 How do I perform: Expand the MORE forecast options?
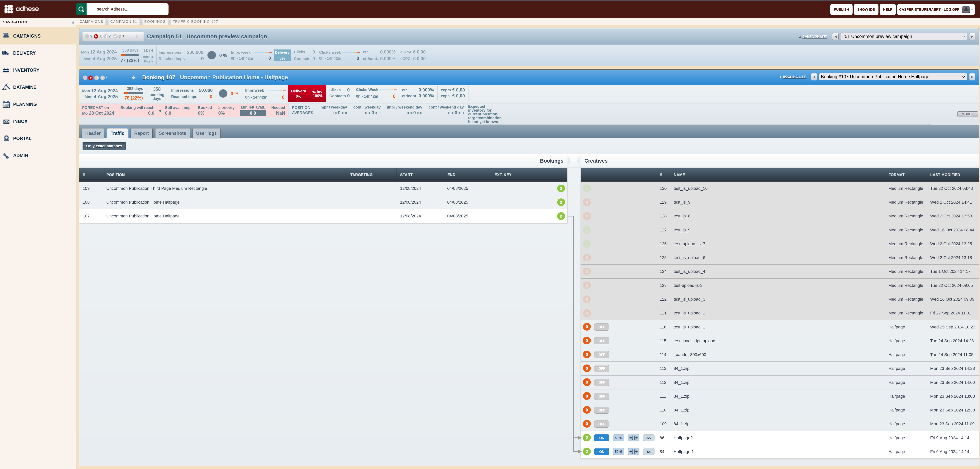click(x=967, y=114)
